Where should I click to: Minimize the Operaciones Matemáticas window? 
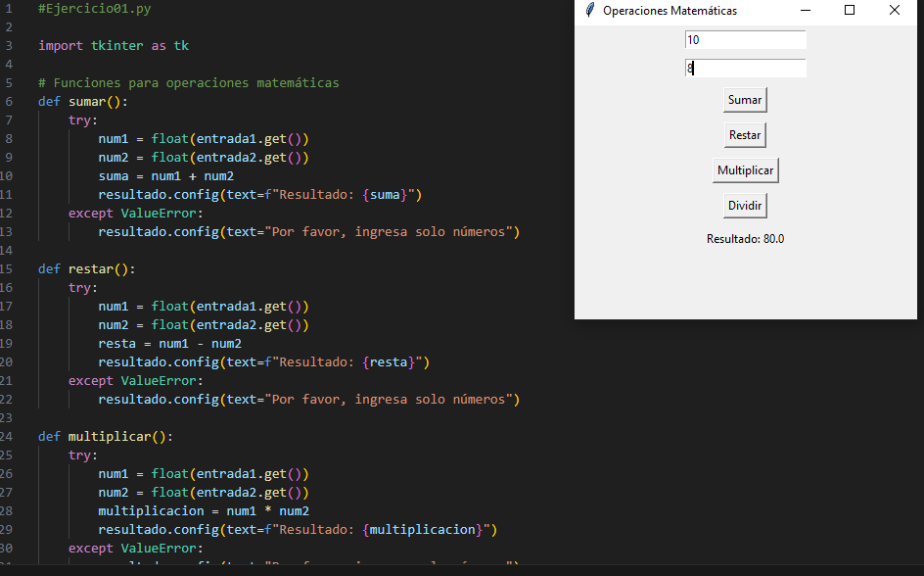(806, 11)
